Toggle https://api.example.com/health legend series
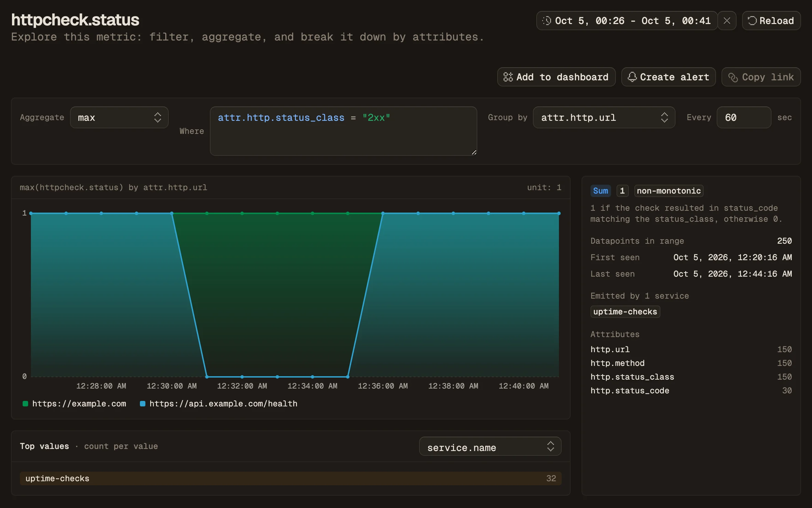This screenshot has width=812, height=508. tap(219, 404)
